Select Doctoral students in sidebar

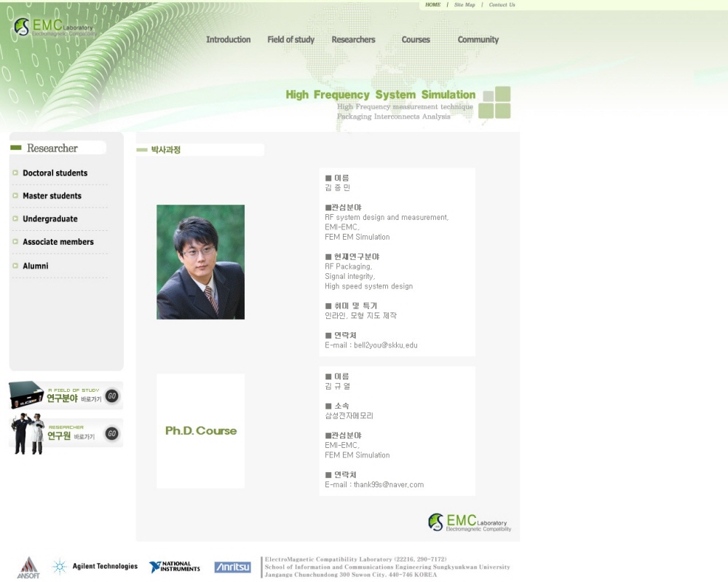[x=55, y=173]
